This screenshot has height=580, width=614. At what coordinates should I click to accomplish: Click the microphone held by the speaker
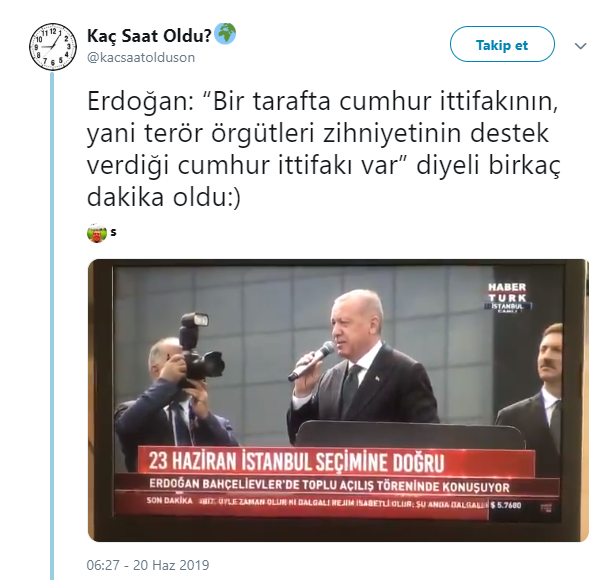pos(312,361)
